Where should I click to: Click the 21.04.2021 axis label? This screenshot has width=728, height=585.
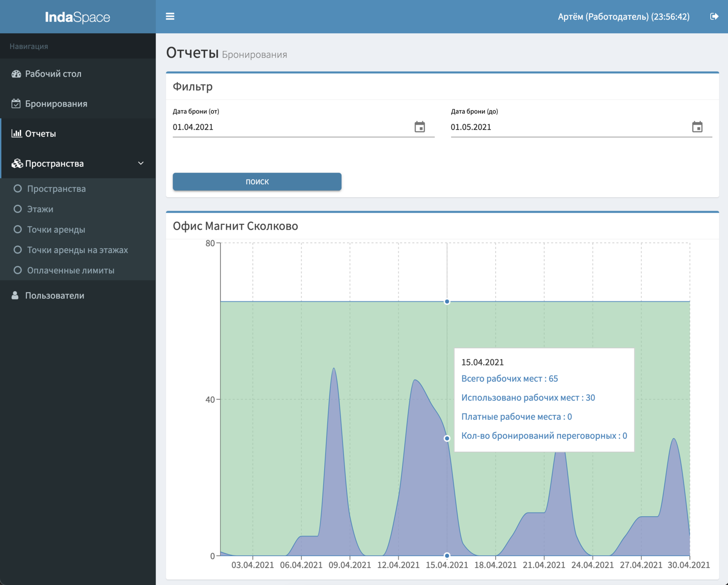coord(544,565)
